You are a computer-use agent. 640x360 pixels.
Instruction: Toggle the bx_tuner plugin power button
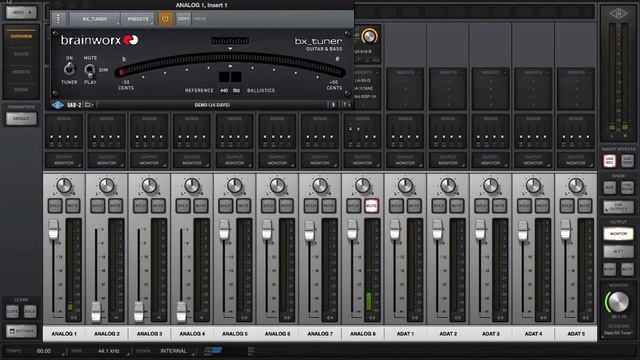pos(165,19)
